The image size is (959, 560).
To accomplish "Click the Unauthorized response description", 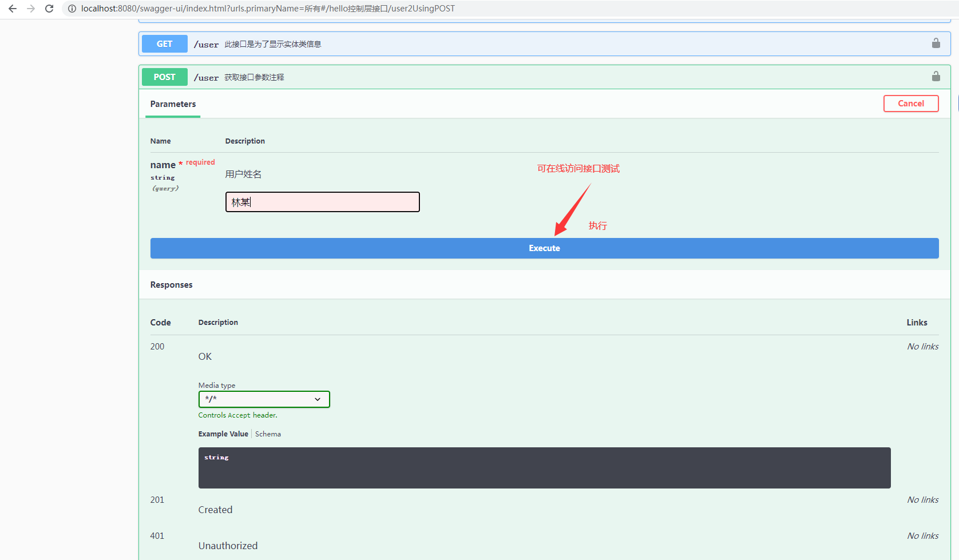I will [228, 546].
